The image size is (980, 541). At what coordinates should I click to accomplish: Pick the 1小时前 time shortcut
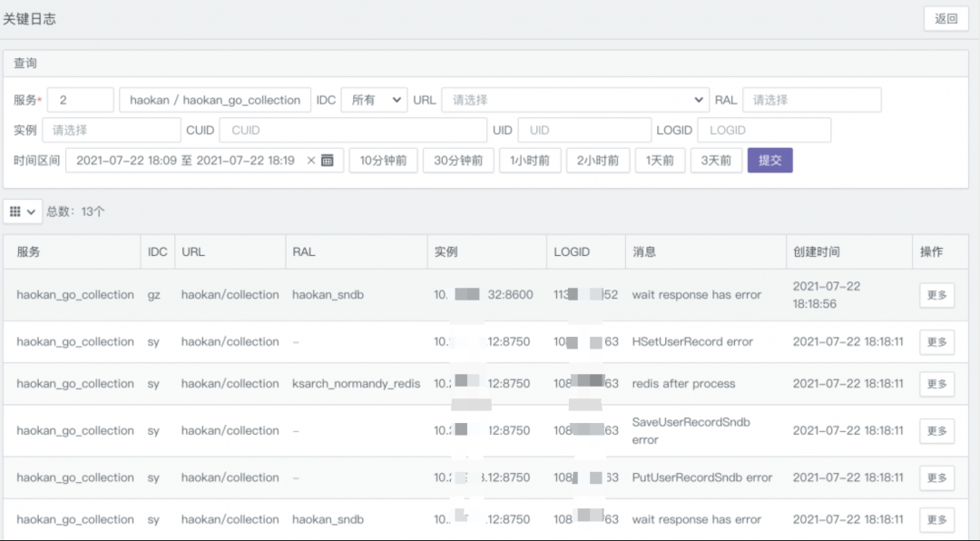[530, 161]
